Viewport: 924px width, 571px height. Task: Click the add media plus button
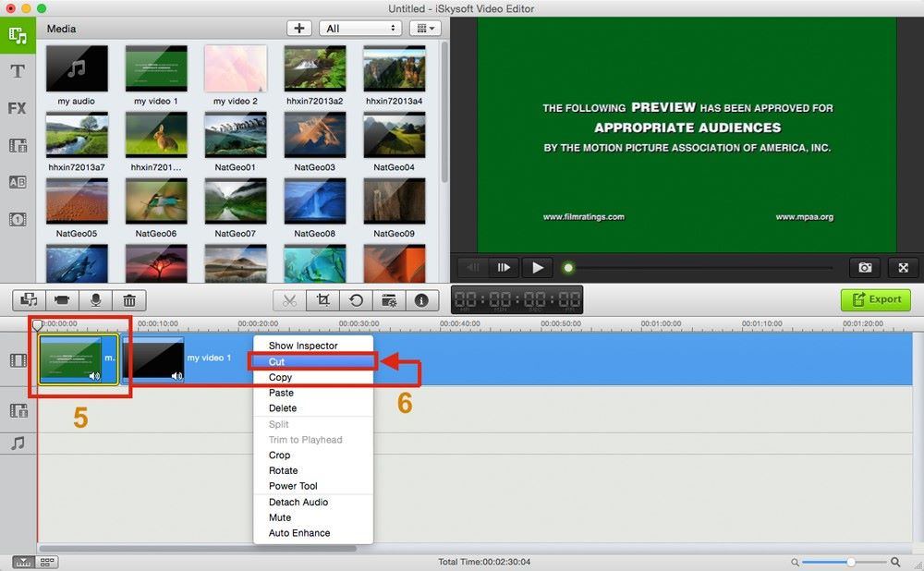(x=299, y=29)
